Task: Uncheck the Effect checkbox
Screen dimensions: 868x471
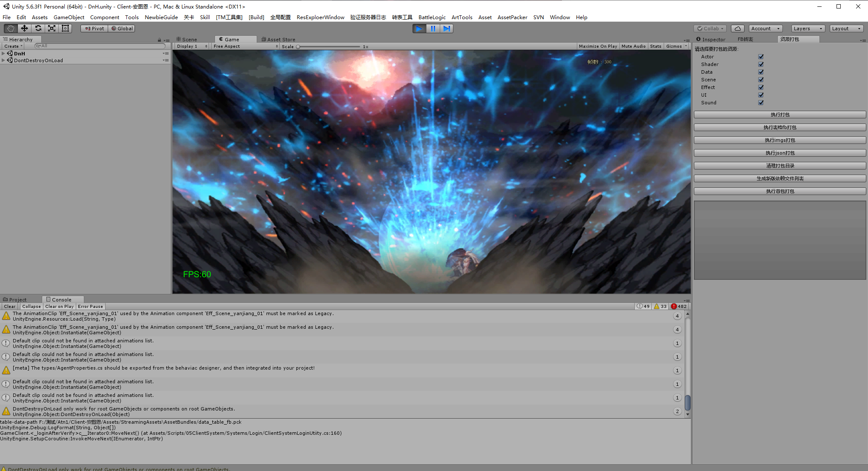Action: (761, 87)
